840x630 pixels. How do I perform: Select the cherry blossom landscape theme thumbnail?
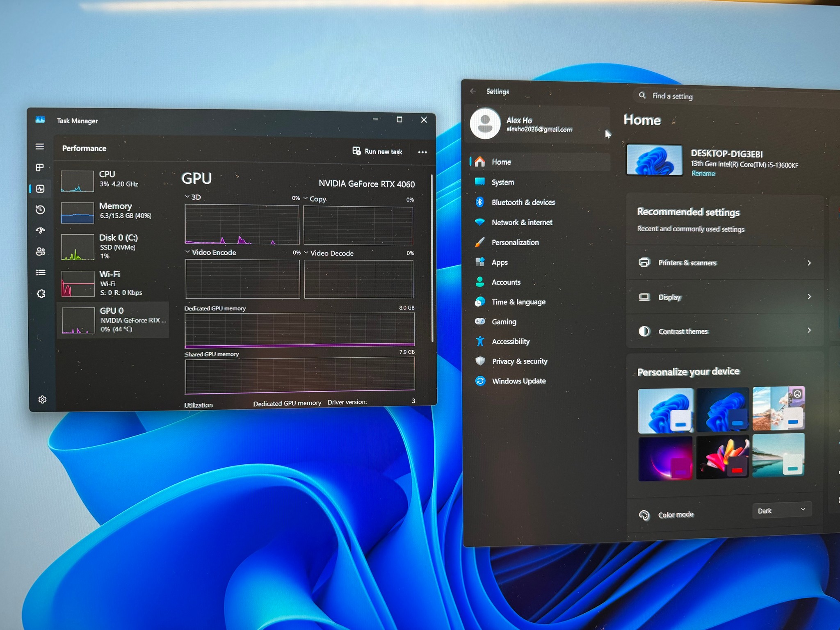pyautogui.click(x=778, y=408)
